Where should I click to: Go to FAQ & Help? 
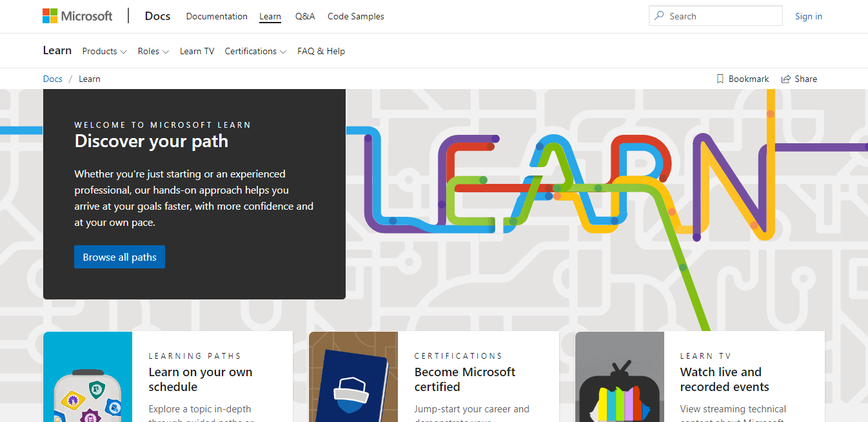pyautogui.click(x=321, y=50)
